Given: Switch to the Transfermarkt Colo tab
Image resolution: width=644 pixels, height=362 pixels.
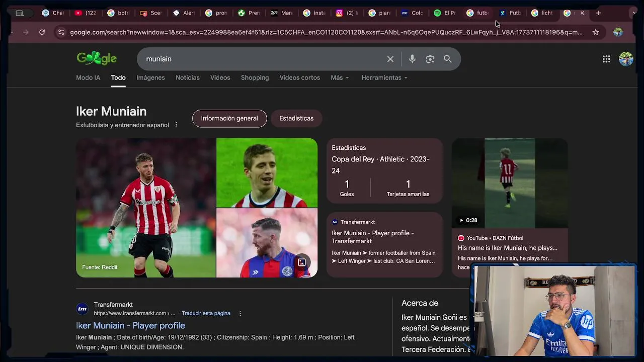Looking at the screenshot, I should tap(412, 13).
